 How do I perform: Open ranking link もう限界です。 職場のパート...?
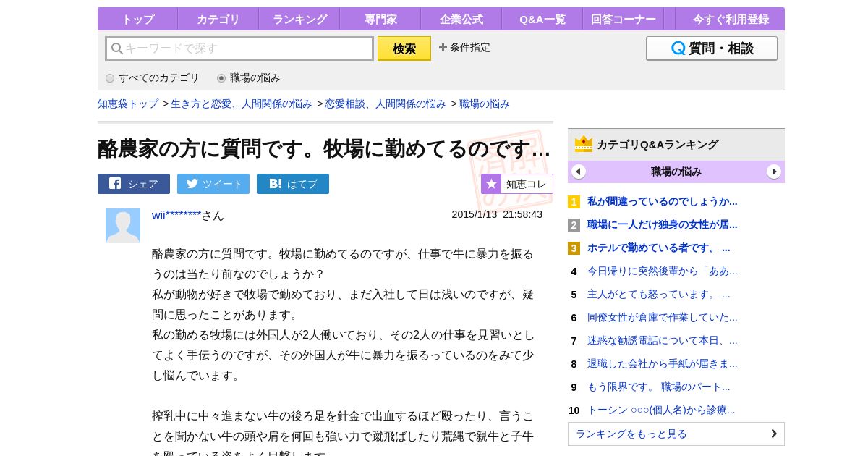coord(659,387)
